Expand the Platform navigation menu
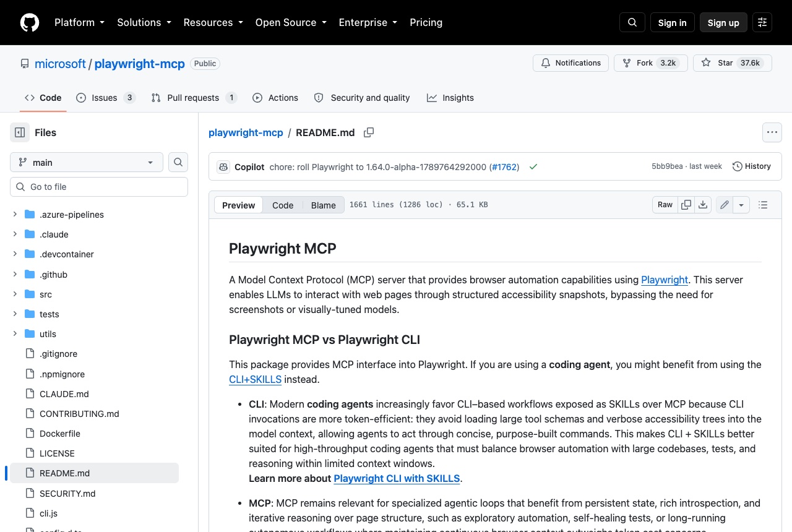 tap(79, 22)
